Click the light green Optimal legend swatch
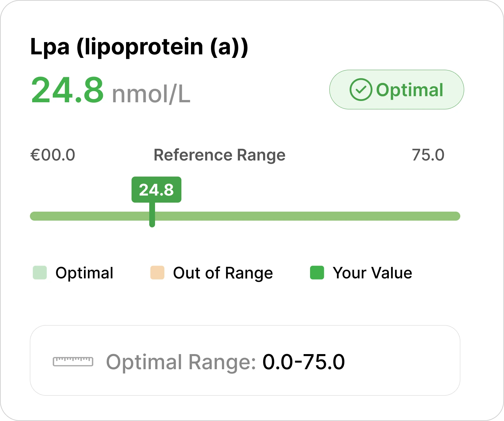504x421 pixels. coord(40,273)
